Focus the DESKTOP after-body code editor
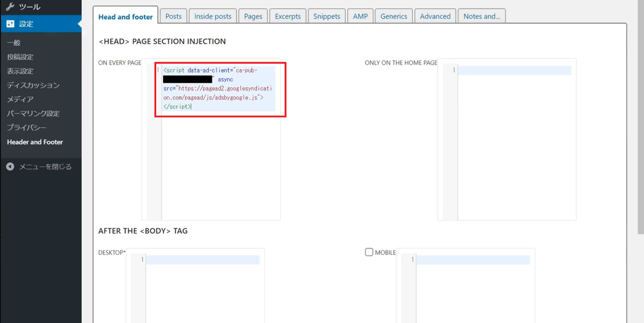Viewport: 644px width, 323px height. click(195, 285)
